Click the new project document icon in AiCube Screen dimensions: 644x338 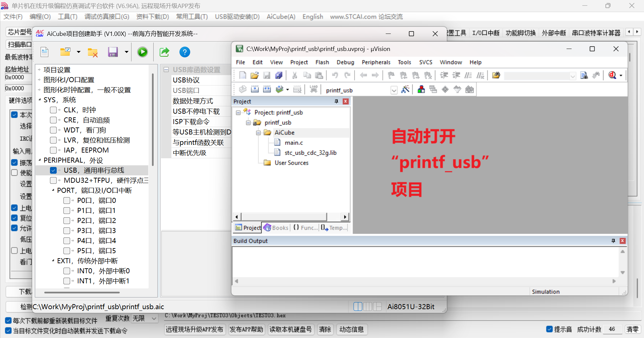pyautogui.click(x=45, y=52)
